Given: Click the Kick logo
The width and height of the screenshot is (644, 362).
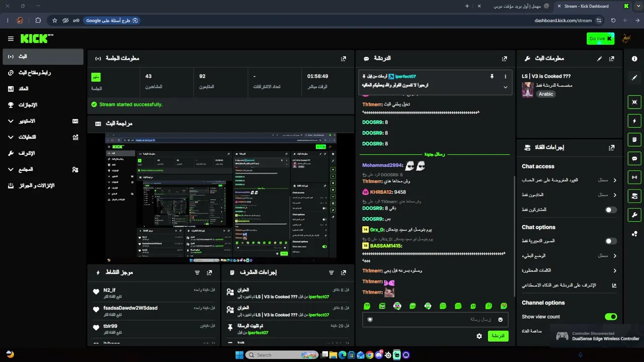Looking at the screenshot, I should coord(37,39).
